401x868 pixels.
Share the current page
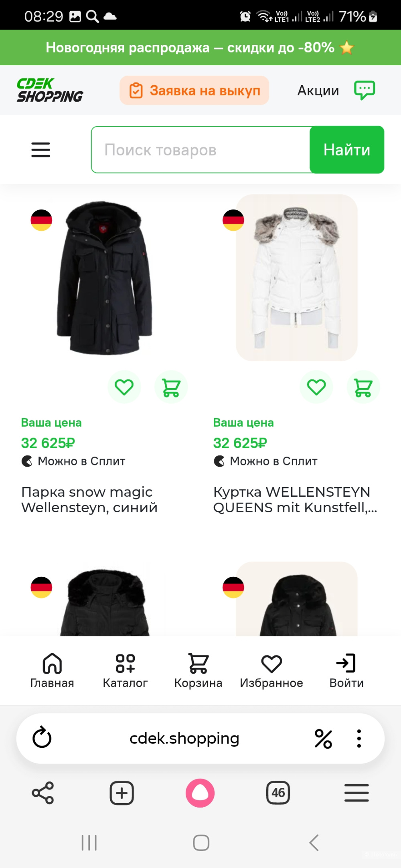coord(43,793)
